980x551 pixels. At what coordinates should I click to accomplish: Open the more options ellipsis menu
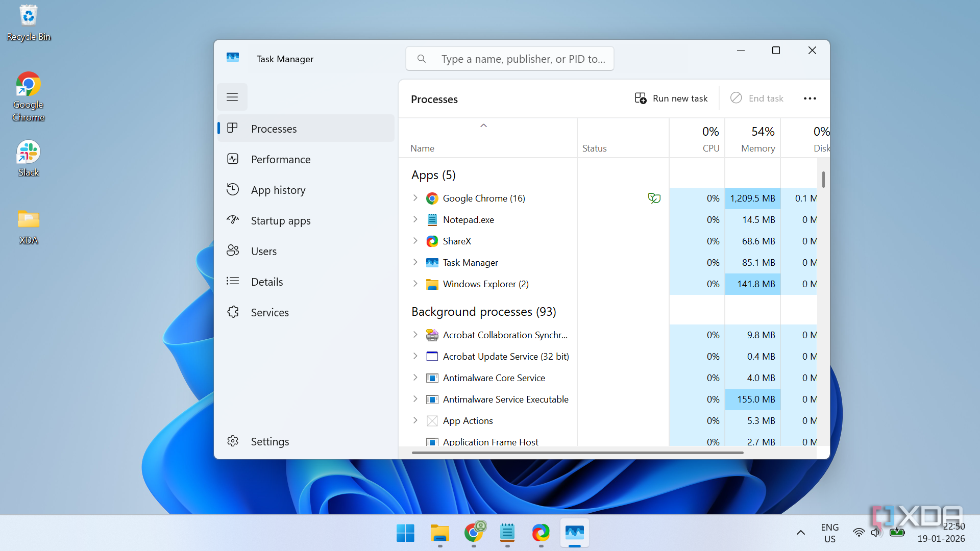click(x=810, y=98)
